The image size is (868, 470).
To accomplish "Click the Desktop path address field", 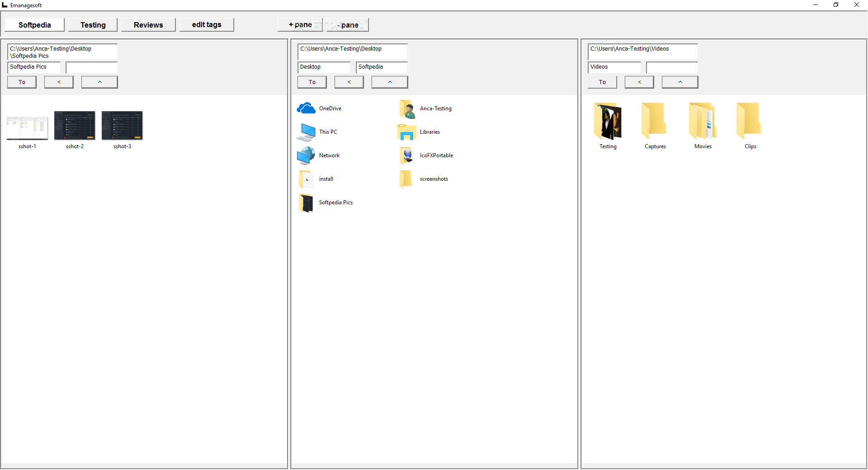I will coord(353,52).
